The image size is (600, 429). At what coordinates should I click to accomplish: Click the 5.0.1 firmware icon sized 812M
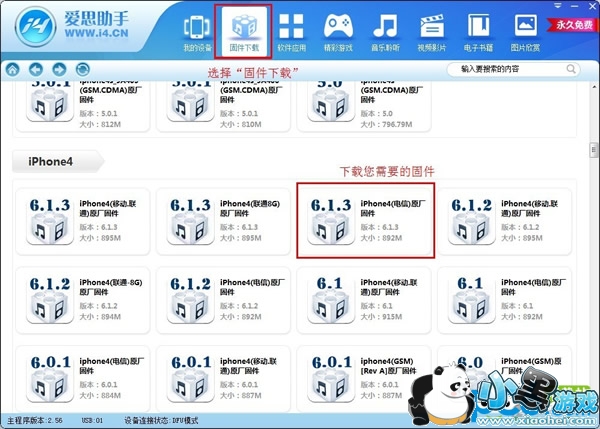[50, 101]
